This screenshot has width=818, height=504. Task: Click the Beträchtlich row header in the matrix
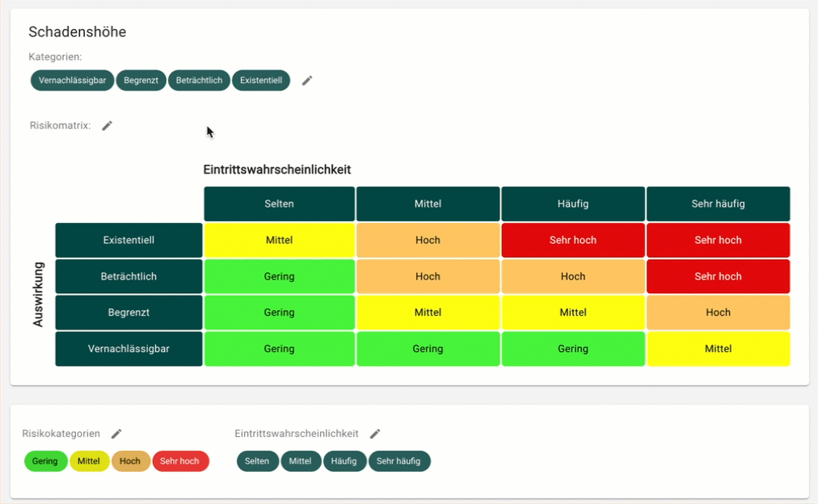coord(129,276)
